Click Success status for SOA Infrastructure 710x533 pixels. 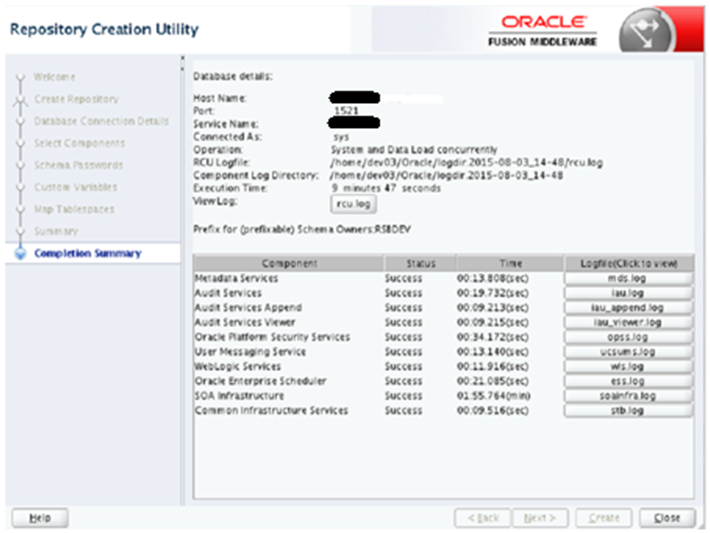click(403, 396)
